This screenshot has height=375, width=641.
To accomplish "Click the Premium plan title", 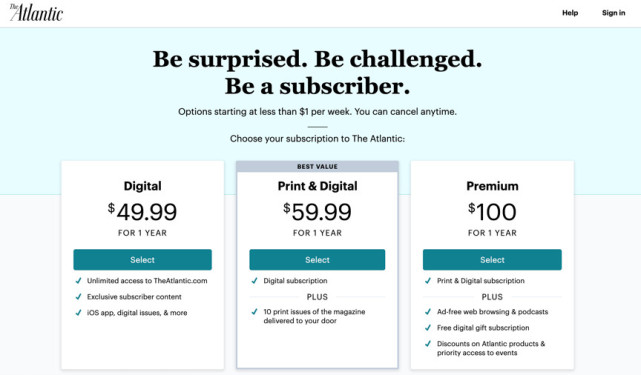I will (492, 186).
